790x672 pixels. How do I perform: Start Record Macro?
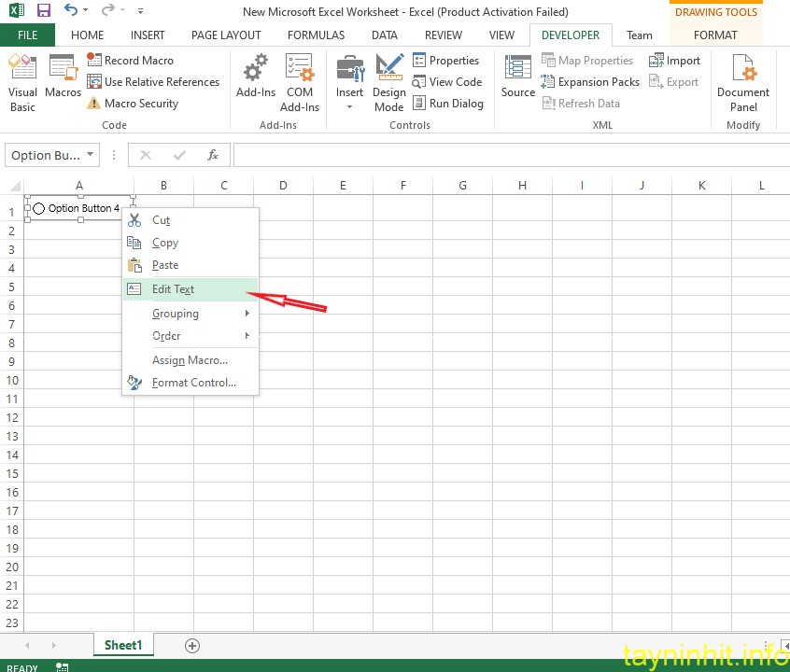point(130,60)
